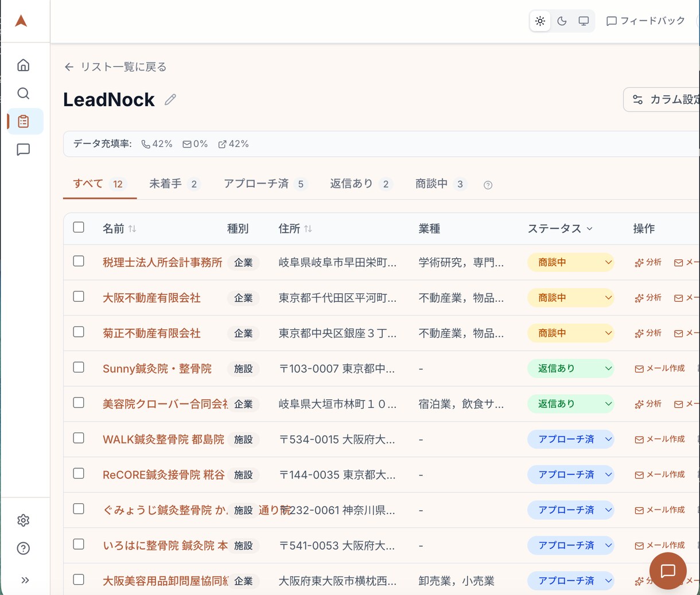Switch to light theme sun icon
This screenshot has height=595, width=700.
540,21
